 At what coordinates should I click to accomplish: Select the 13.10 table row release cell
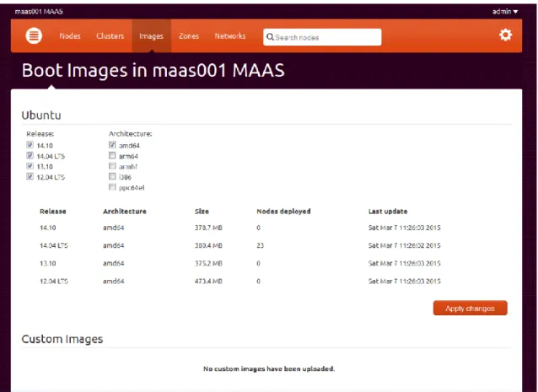(x=48, y=263)
